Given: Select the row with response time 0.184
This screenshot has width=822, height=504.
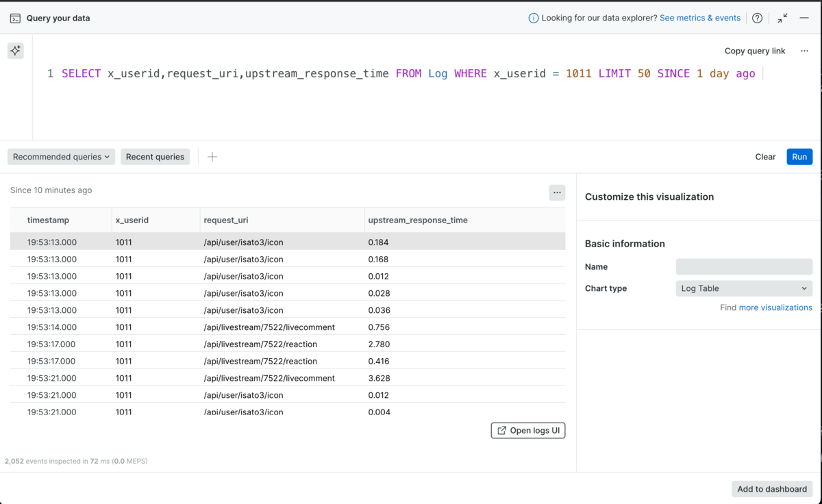Looking at the screenshot, I should click(x=288, y=242).
